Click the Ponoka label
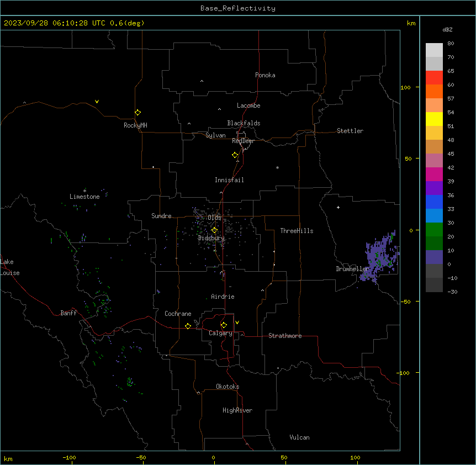The width and height of the screenshot is (476, 465). tap(265, 75)
